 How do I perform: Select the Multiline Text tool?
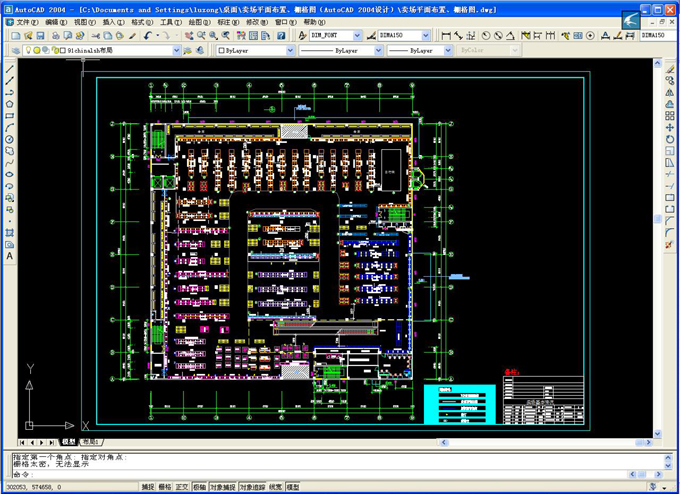[9, 256]
